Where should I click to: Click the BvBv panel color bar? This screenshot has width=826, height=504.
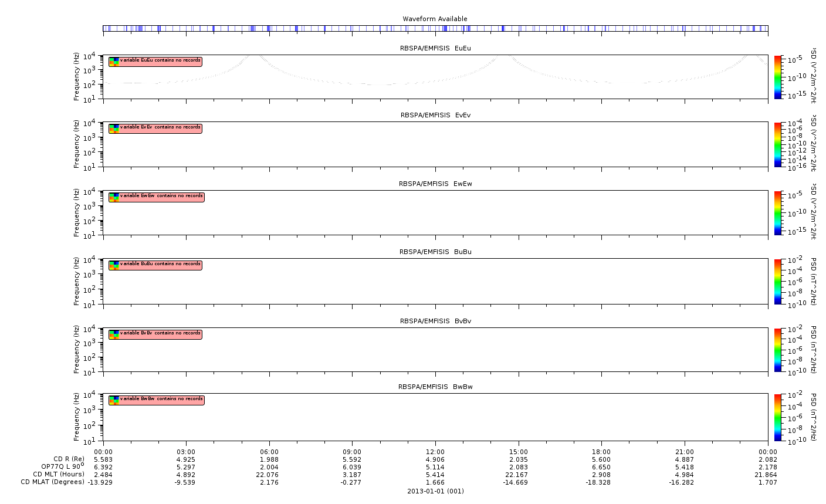778,350
